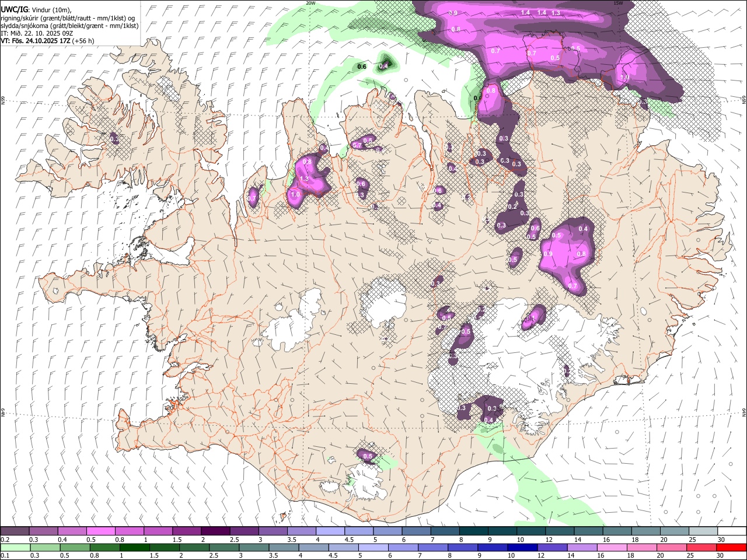
Task: Click the '15W' longitude label
Action: [x=618, y=3]
